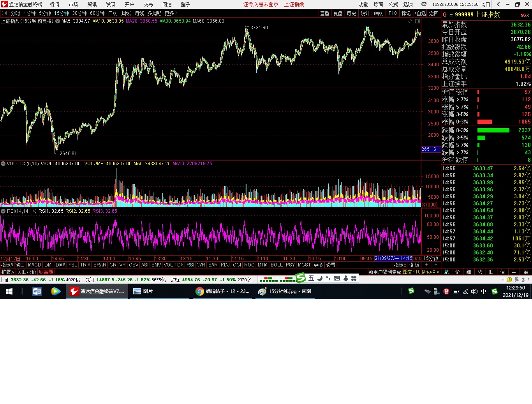Switch to the 笔 tab in side panel
Image resolution: width=532 pixels, height=404 pixels.
[446, 272]
